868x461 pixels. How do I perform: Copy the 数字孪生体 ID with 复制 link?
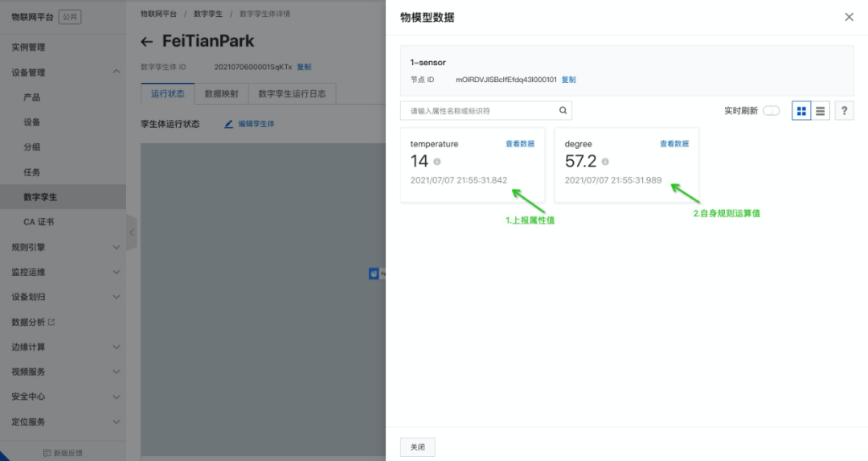pyautogui.click(x=304, y=67)
